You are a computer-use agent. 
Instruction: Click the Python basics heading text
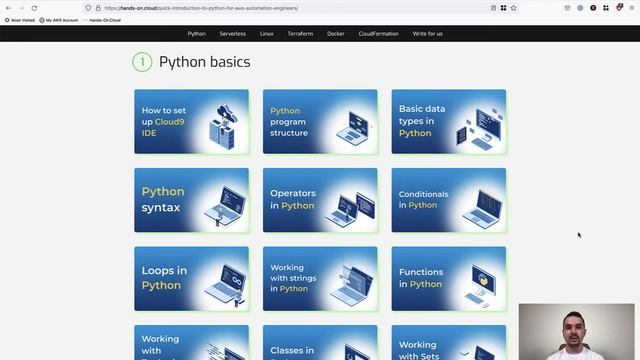tap(204, 62)
